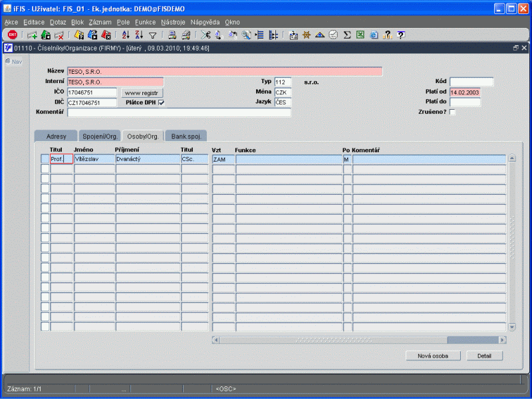532x399 pixels.
Task: Open the Dotaz menu
Action: 58,23
